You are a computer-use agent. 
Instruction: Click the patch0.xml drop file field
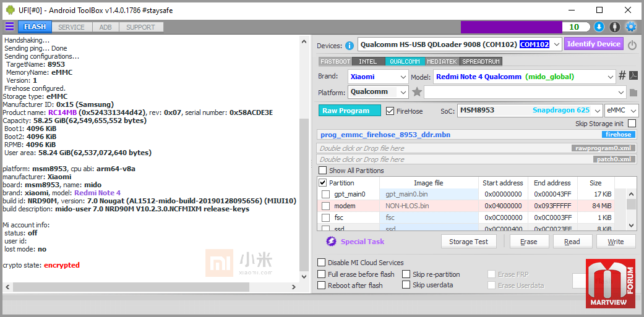click(476, 159)
